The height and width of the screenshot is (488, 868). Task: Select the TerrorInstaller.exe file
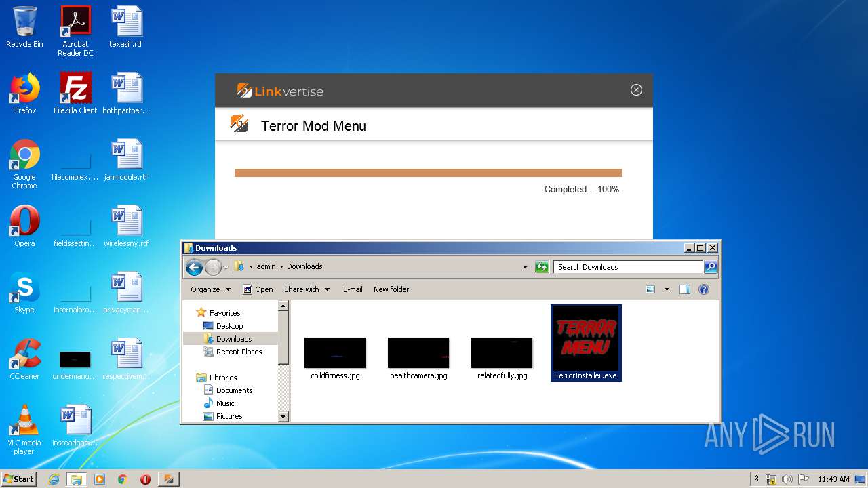click(586, 343)
